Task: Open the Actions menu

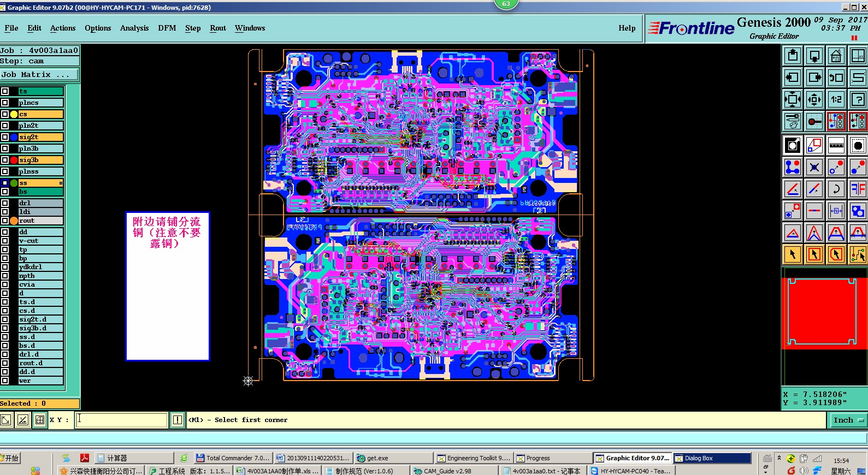Action: coord(63,28)
